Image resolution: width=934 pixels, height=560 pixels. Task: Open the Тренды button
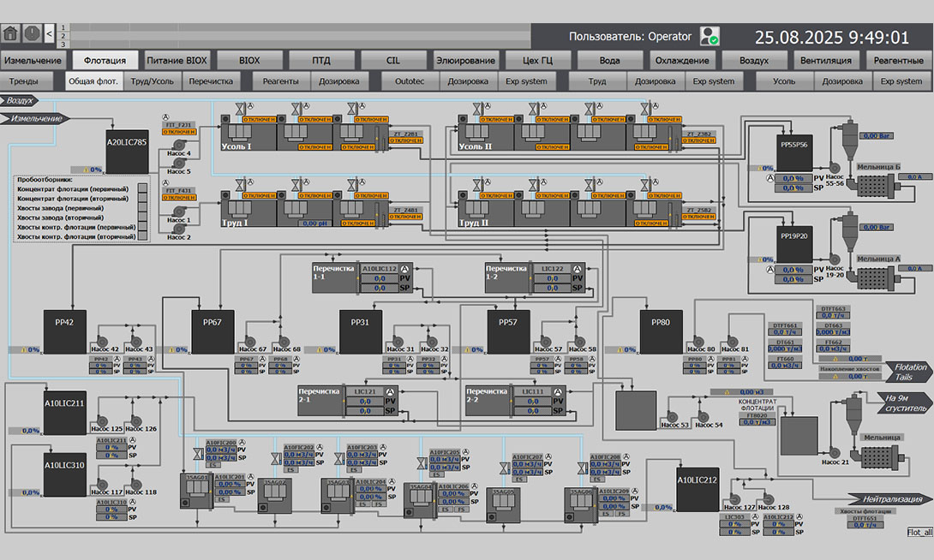[x=23, y=81]
